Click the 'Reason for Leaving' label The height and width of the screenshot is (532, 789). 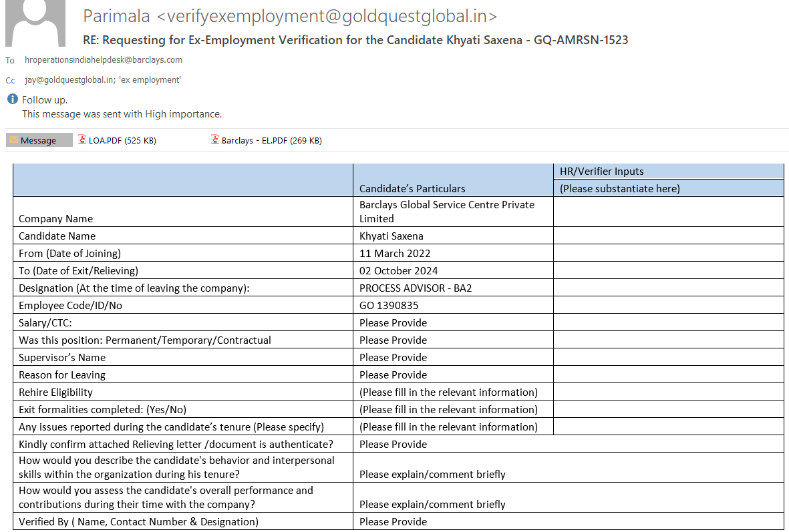(62, 374)
